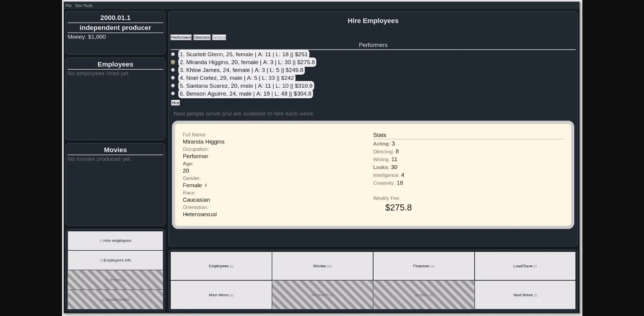644x316 pixels.
Task: Open the File menu
Action: pos(69,5)
